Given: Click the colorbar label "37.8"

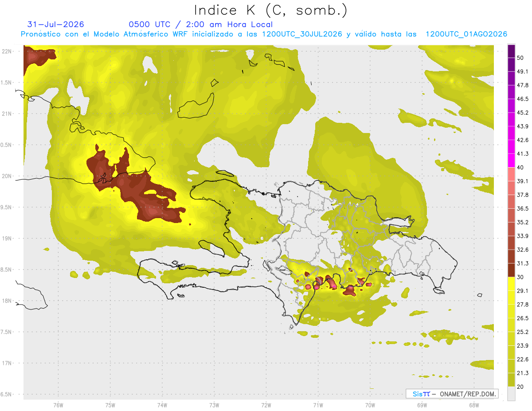Looking at the screenshot, I should (523, 195).
